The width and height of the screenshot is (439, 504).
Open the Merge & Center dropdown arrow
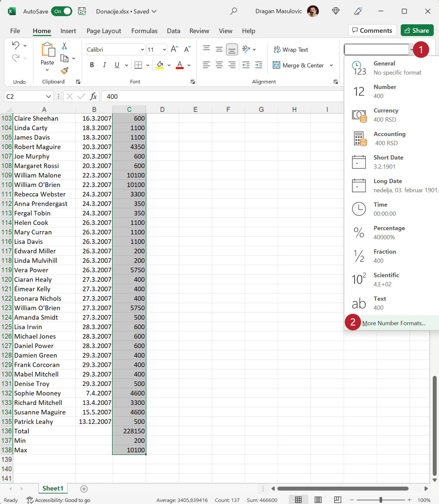pyautogui.click(x=331, y=65)
